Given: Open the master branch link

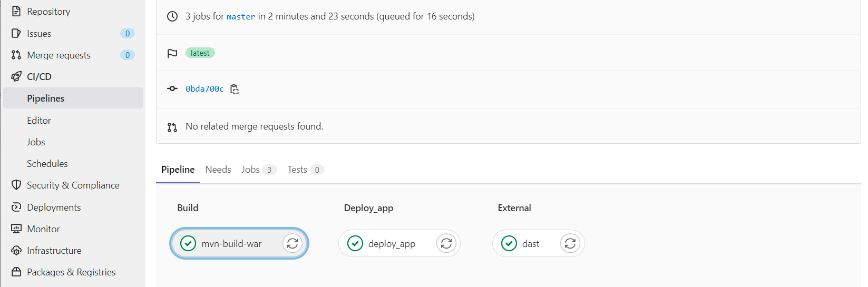Looking at the screenshot, I should 241,17.
